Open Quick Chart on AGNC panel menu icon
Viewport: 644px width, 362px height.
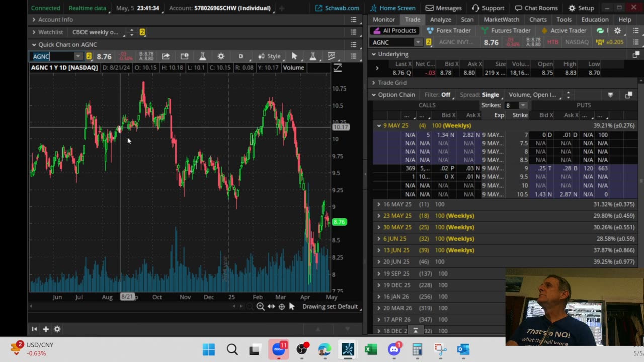pos(353,45)
